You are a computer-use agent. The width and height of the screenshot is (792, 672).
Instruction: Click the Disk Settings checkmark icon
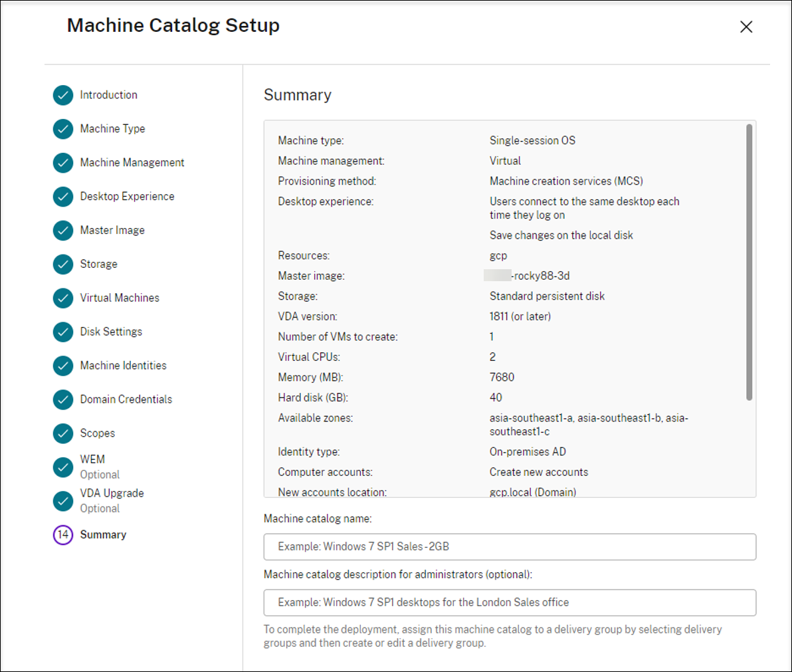point(62,332)
